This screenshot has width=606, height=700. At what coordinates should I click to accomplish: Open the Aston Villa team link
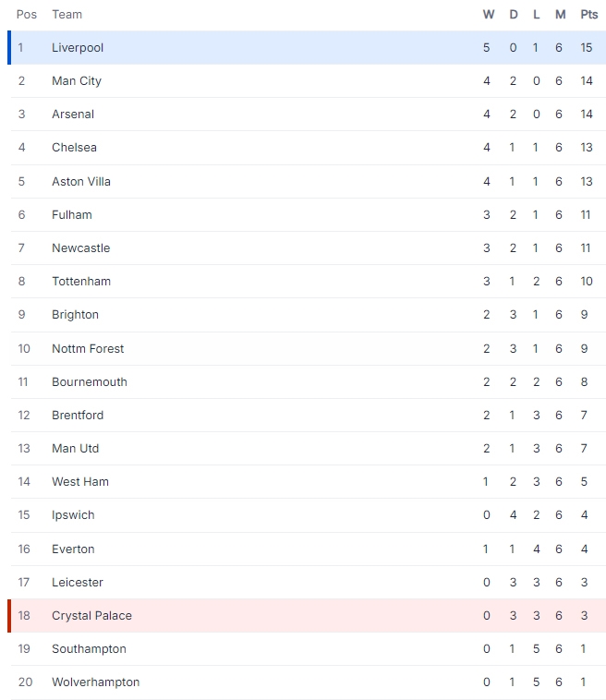pos(80,181)
